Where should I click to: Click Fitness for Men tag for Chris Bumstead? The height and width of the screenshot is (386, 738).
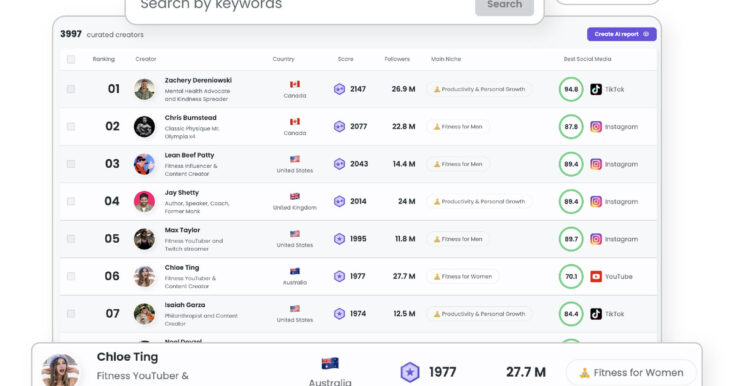[458, 127]
